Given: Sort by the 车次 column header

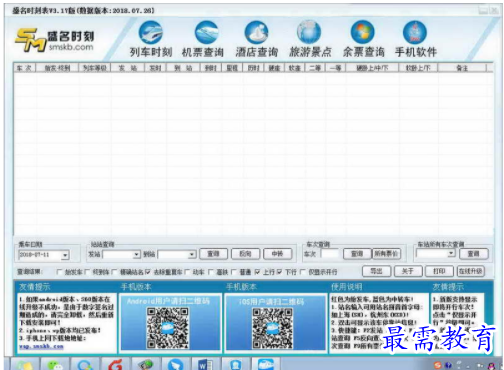Looking at the screenshot, I should coord(24,68).
